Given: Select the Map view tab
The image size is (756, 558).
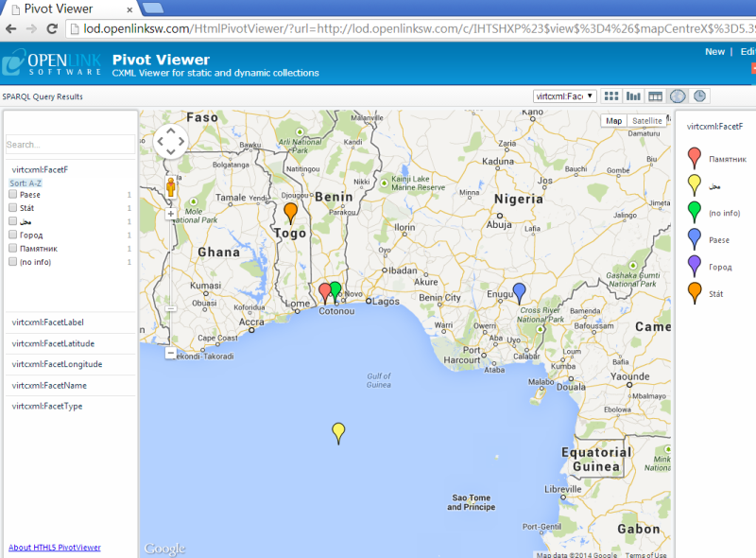Looking at the screenshot, I should [614, 121].
